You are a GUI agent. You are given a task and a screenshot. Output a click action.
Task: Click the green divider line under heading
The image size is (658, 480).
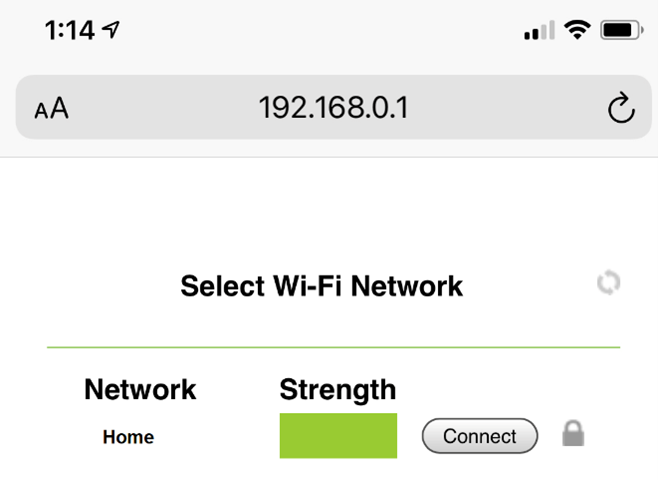(x=333, y=347)
